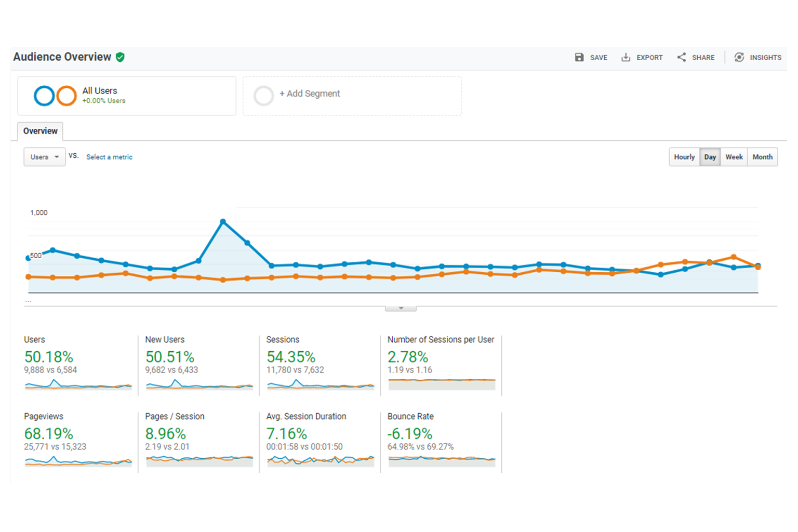The height and width of the screenshot is (532, 798).
Task: Click the blue All Users circle
Action: (x=44, y=96)
